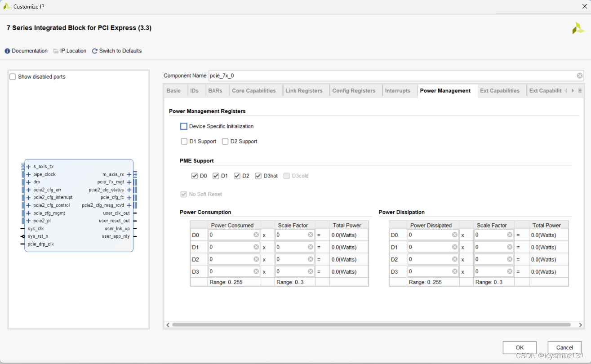
Task: Expand the pcie_cfg_mgmt port
Action: coord(28,213)
